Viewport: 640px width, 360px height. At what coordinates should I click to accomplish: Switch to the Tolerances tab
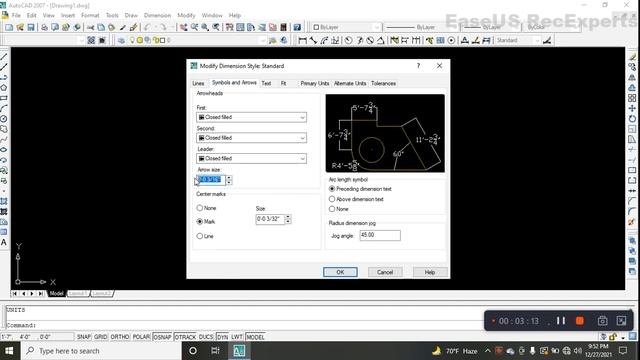pos(383,83)
